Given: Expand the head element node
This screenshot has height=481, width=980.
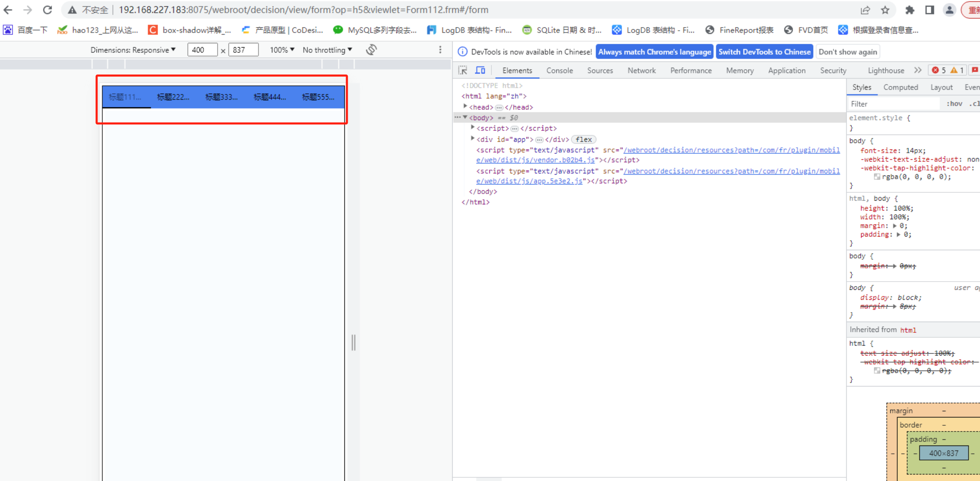Looking at the screenshot, I should pyautogui.click(x=465, y=107).
